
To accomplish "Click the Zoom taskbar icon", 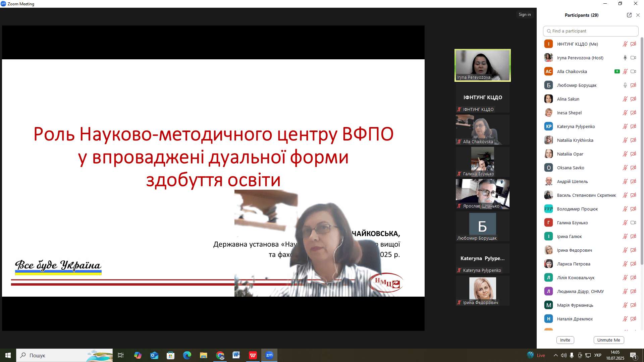I will point(269,355).
